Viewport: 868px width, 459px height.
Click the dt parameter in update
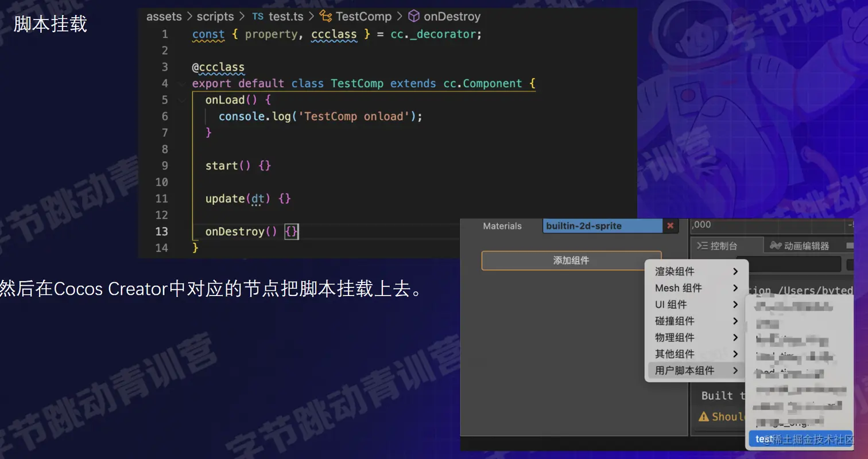(258, 199)
